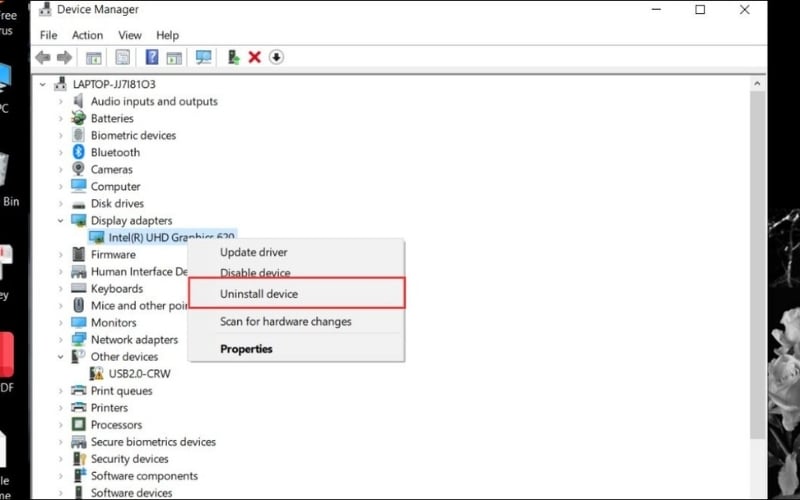Click the blue Help question mark icon

[x=152, y=57]
